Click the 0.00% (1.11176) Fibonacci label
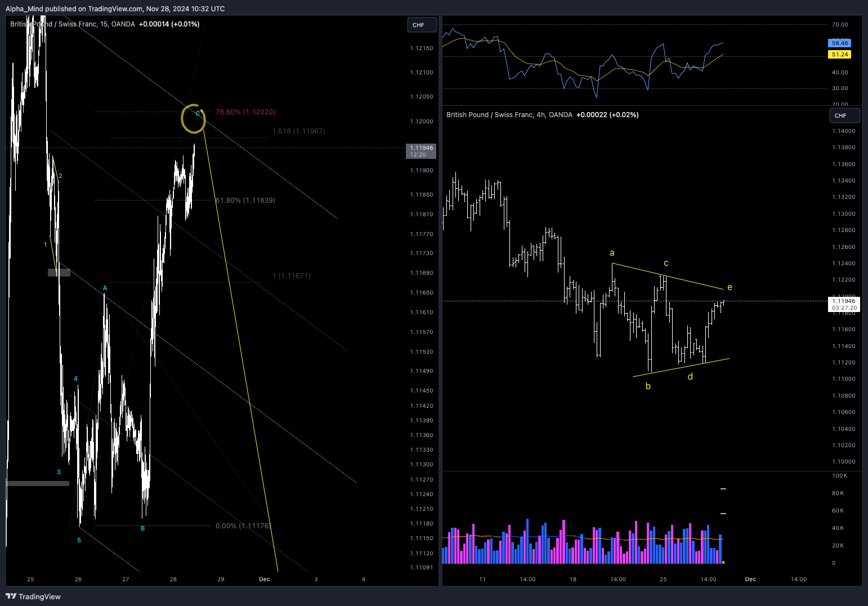 243,526
